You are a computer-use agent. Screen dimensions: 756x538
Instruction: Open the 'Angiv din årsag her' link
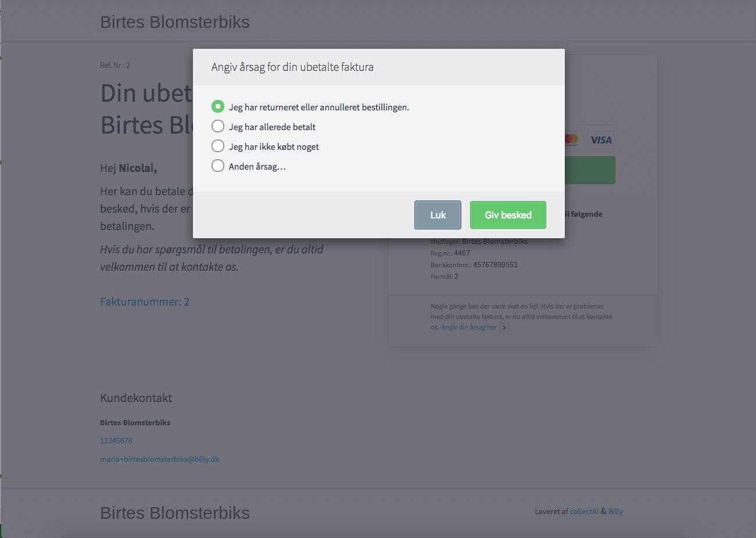(469, 327)
